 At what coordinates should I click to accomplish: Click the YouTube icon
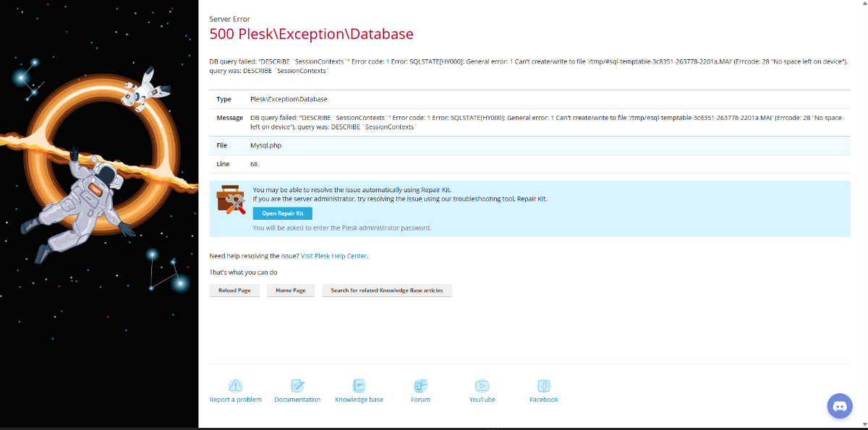[x=482, y=385]
